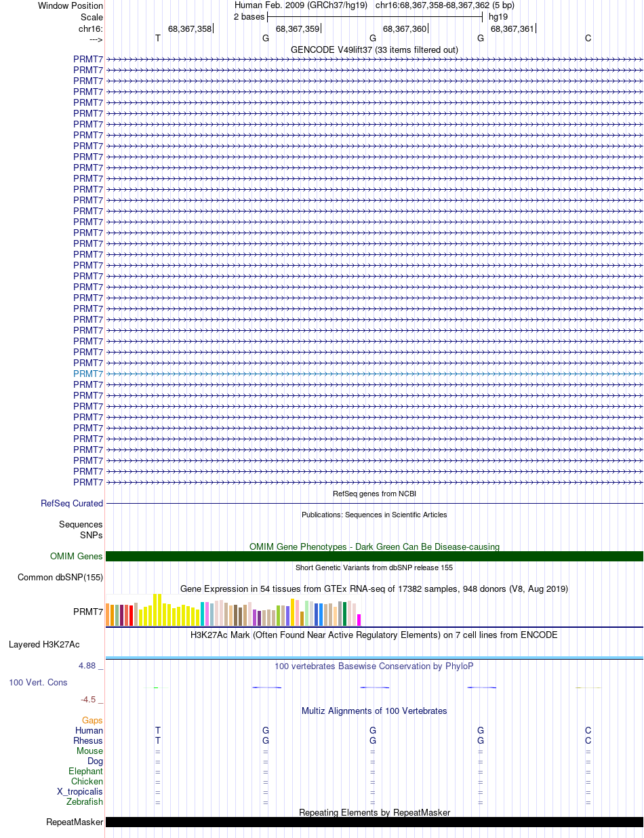The height and width of the screenshot is (838, 644).
Task: Open '100 vertebrates Basewise Conservation by PhyloP' title
Action: 374,666
